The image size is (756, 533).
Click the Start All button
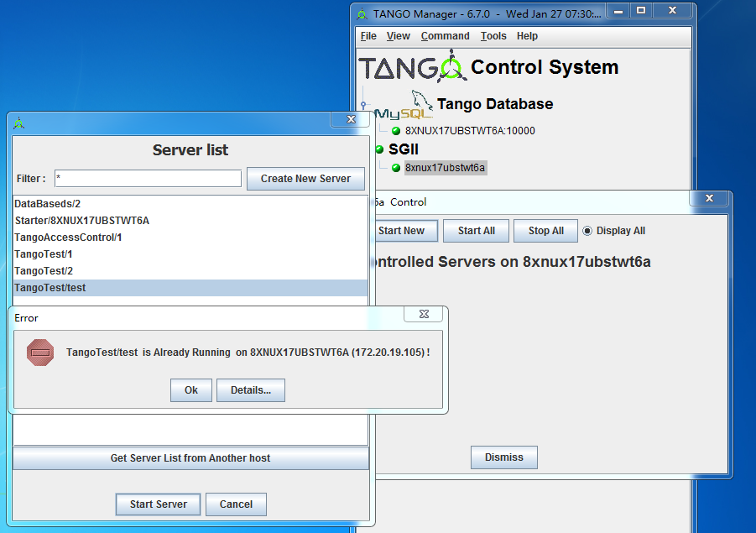[476, 231]
